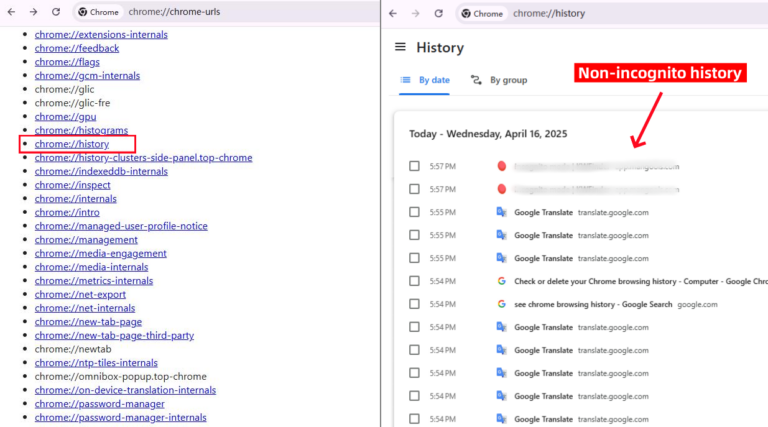The image size is (768, 427).
Task: Open chrome://management link
Action: [x=86, y=240]
